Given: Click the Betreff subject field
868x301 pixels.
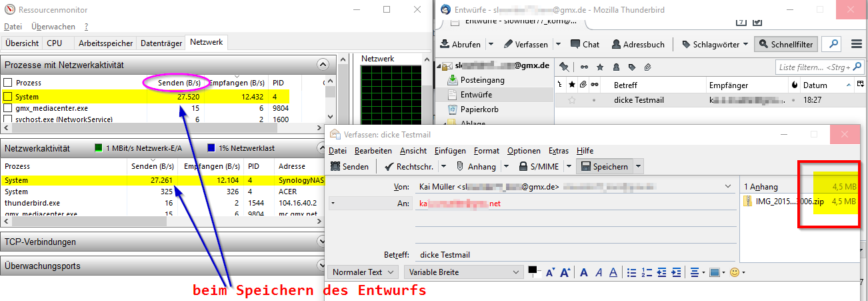Looking at the screenshot, I should click(x=575, y=254).
